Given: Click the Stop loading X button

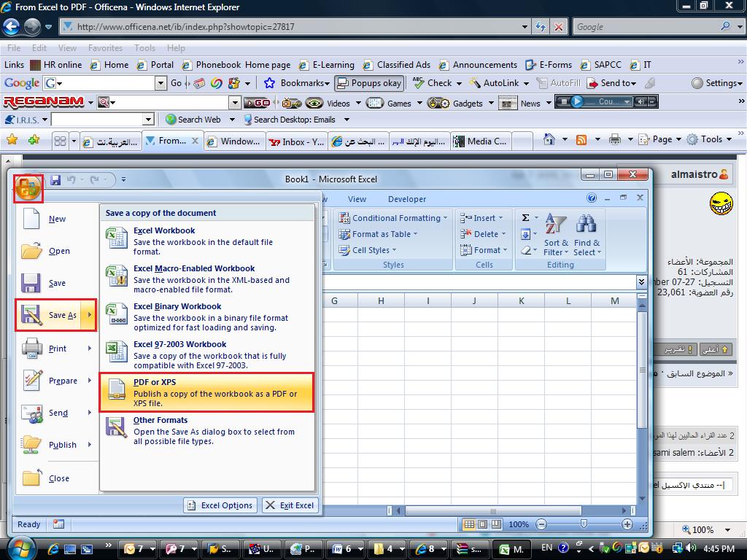Looking at the screenshot, I should point(558,27).
